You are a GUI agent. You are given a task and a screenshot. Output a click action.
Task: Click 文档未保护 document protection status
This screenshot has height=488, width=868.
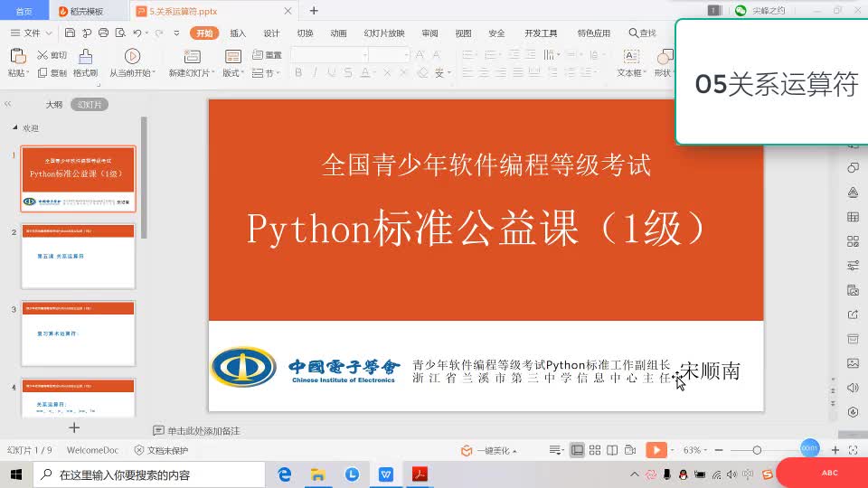[161, 450]
